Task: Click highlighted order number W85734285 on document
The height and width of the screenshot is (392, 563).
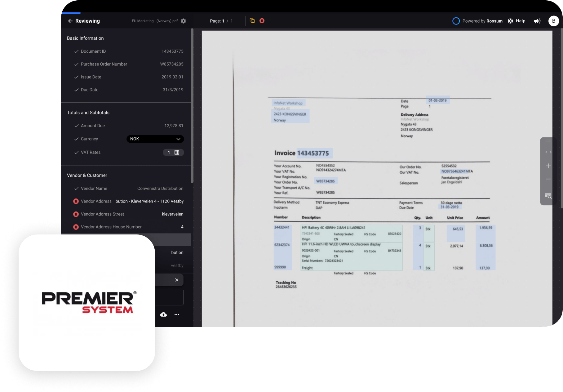Action: pos(326,181)
